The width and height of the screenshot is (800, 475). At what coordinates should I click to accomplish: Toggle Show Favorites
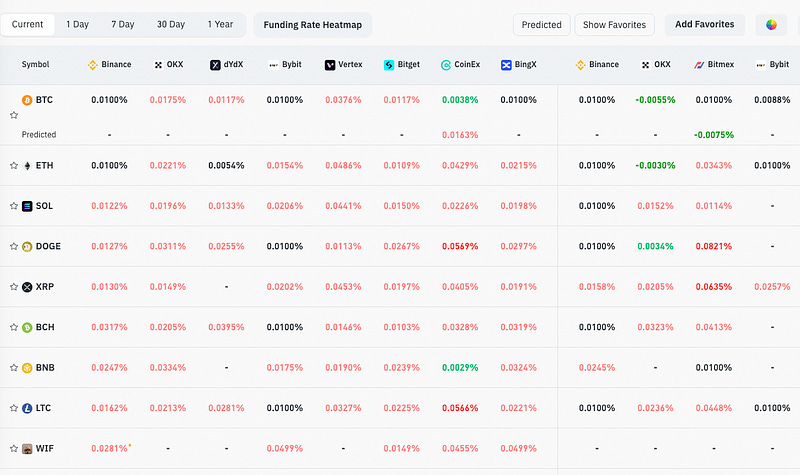[x=614, y=25]
